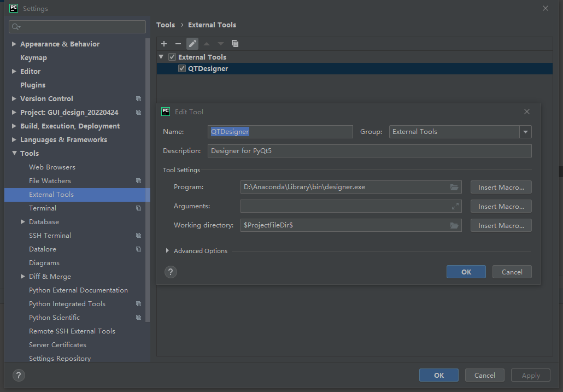Click project-level icon beside File Watchers
Image resolution: width=563 pixels, height=392 pixels.
(138, 180)
